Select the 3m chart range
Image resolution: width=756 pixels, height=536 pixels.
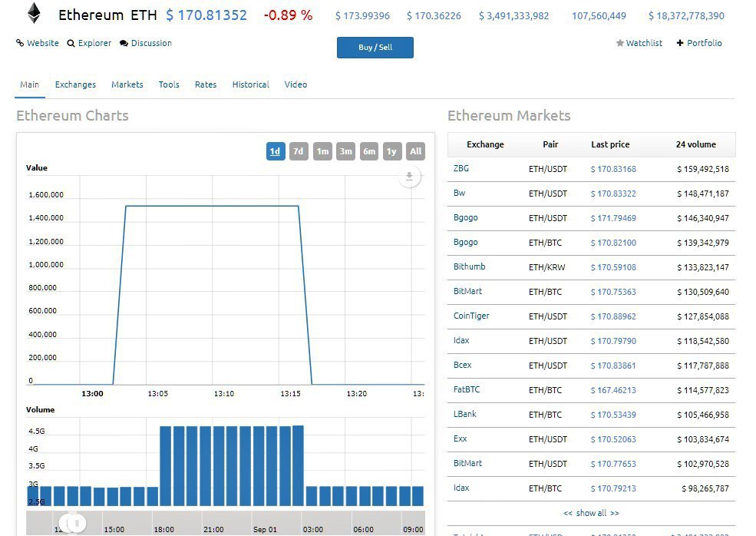coord(345,151)
